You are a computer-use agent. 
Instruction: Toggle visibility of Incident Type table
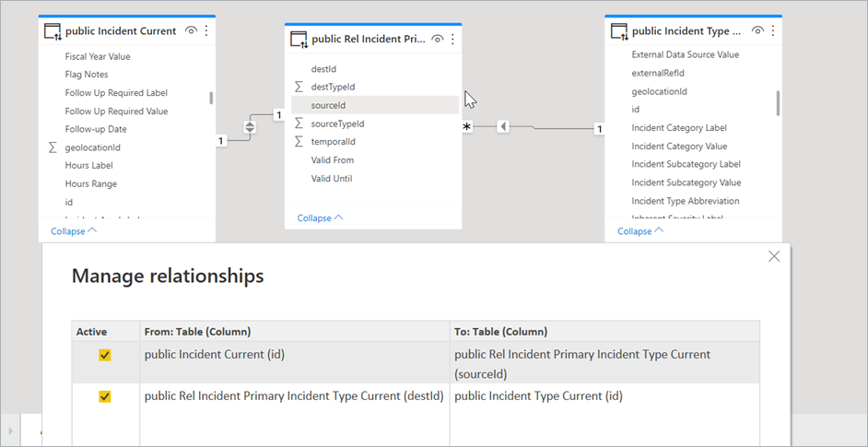(x=757, y=30)
